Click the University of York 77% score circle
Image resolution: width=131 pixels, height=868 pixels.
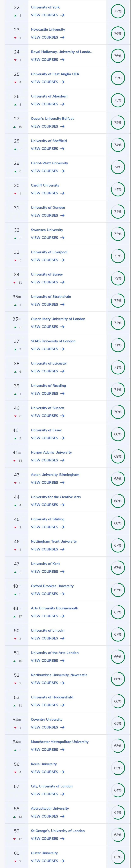click(118, 11)
